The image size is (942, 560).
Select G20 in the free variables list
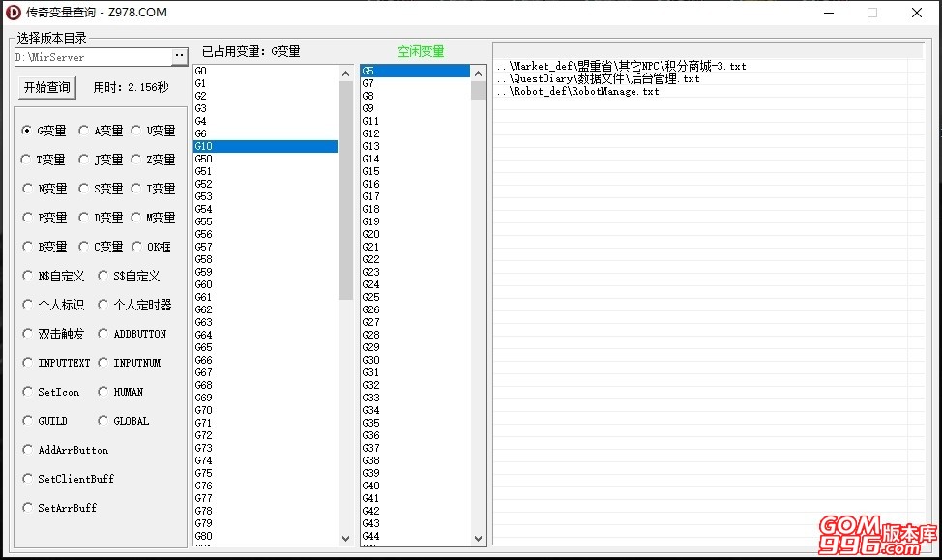415,234
